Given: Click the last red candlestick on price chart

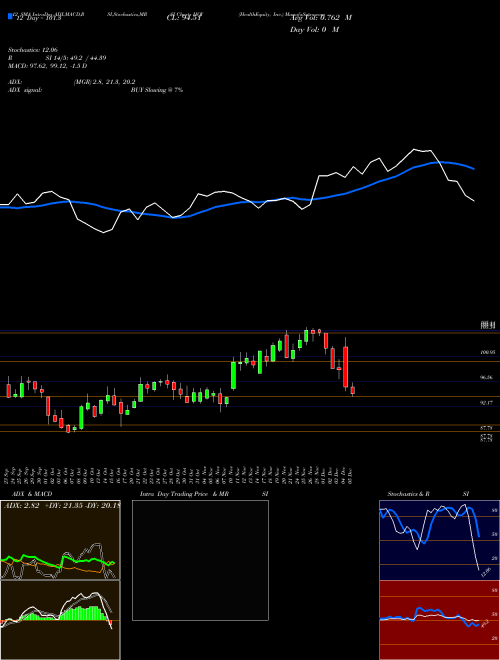Looking at the screenshot, I should [x=353, y=390].
